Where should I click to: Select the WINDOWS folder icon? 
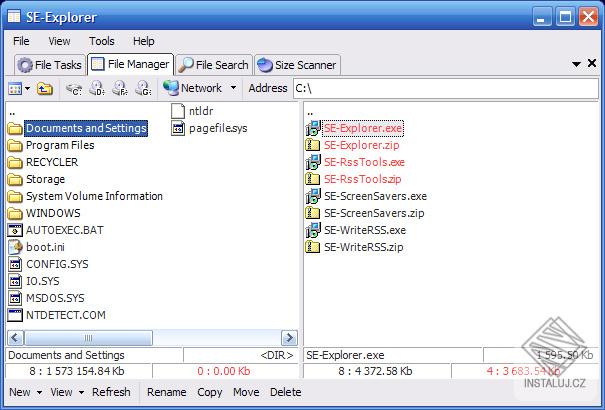click(x=15, y=213)
